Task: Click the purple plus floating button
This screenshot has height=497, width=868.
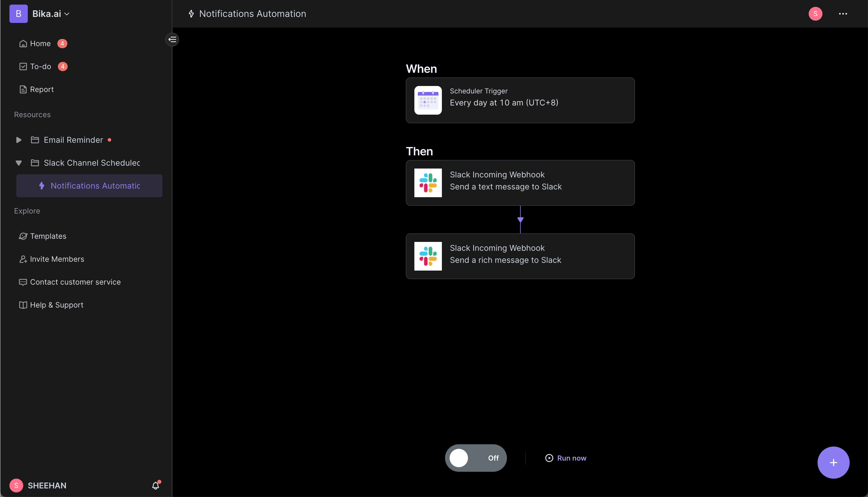Action: point(833,463)
